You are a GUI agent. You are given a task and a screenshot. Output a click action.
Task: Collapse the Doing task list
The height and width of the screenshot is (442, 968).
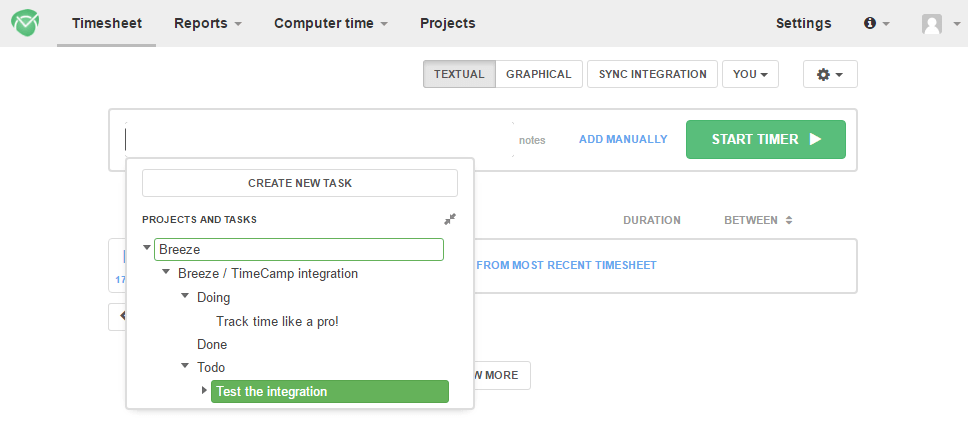click(x=185, y=296)
